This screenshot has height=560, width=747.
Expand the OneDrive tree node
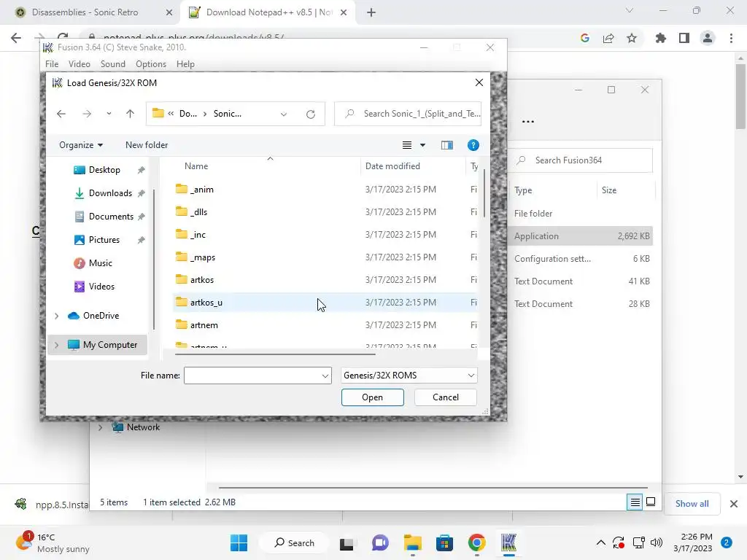(x=57, y=316)
